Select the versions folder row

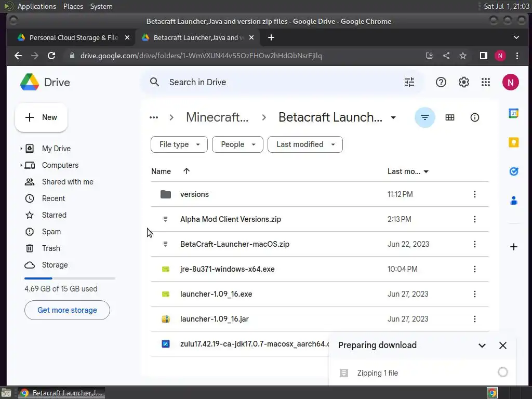tap(320, 194)
